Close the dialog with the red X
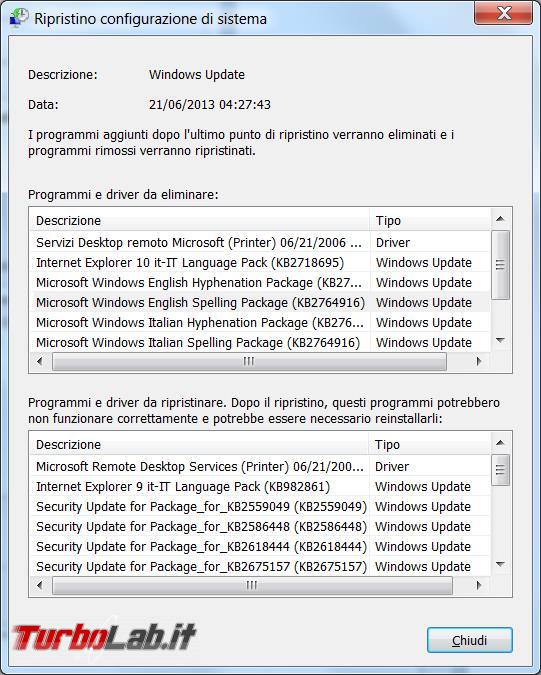 point(503,13)
